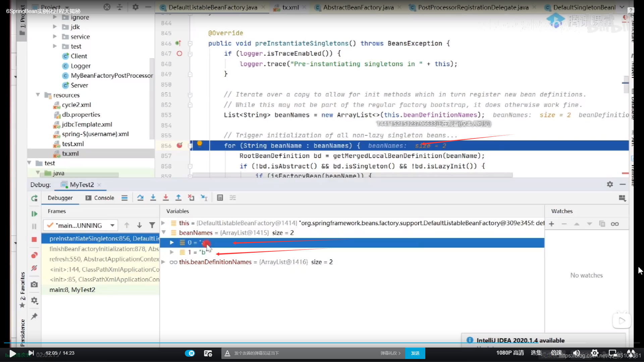Switch to Console tab
644x362 pixels.
(100, 198)
